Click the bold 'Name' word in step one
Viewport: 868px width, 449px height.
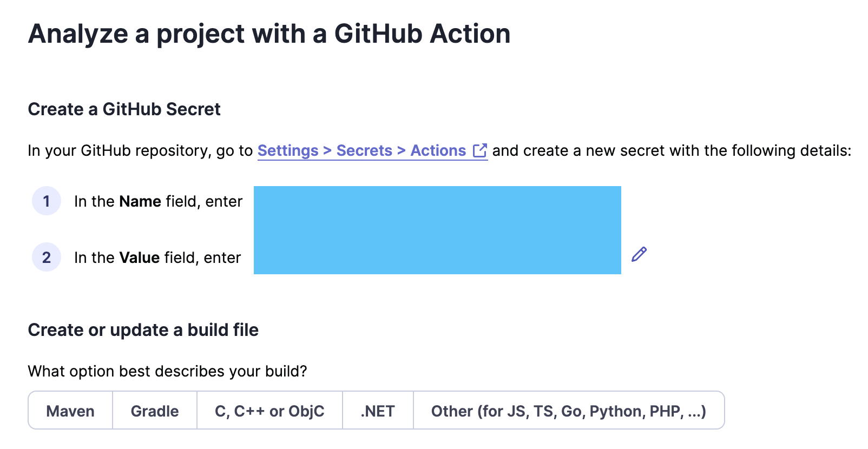[x=140, y=201]
